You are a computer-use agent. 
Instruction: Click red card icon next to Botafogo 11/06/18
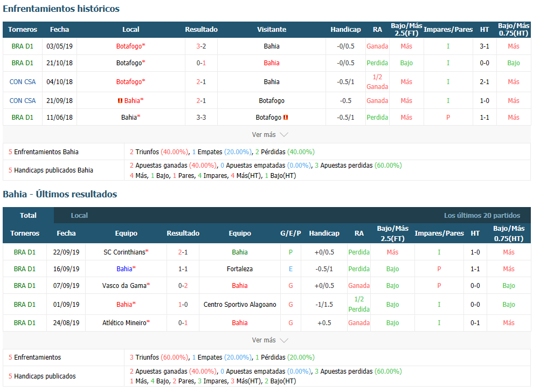pyautogui.click(x=286, y=118)
